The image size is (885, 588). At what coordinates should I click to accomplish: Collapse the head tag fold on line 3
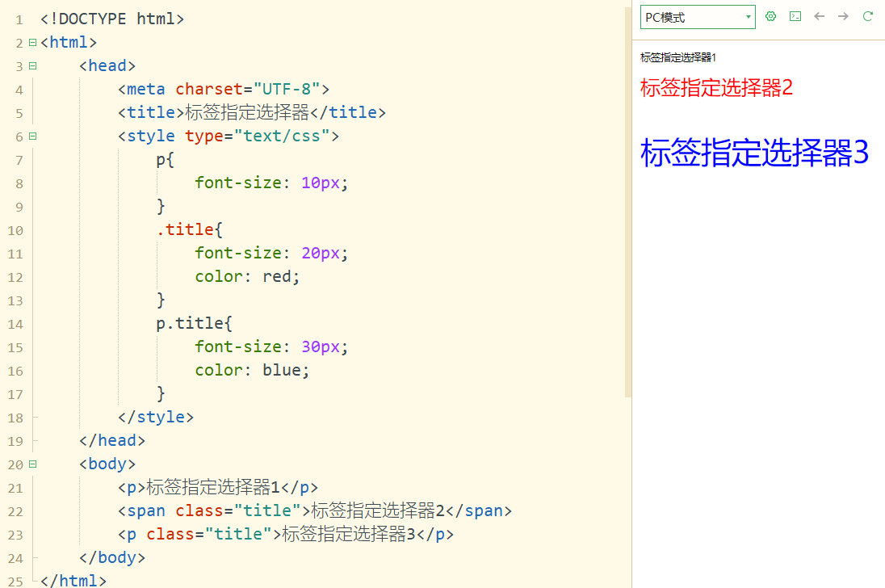(x=33, y=66)
